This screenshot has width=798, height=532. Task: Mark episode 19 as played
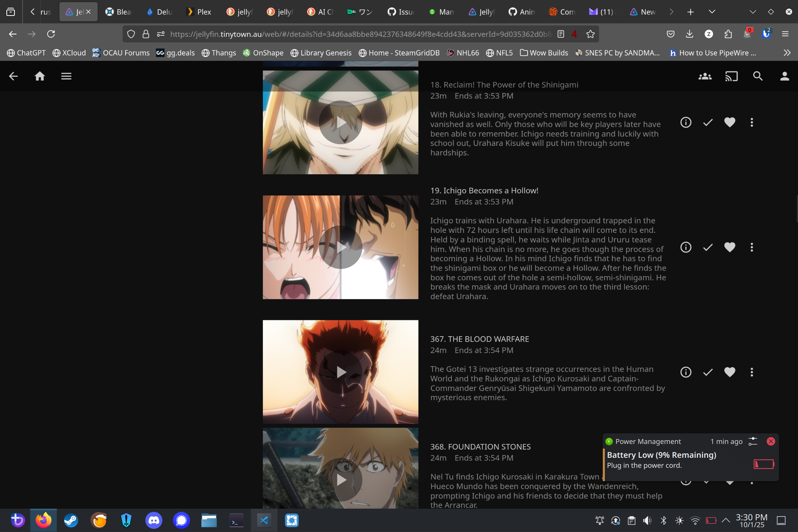click(707, 247)
